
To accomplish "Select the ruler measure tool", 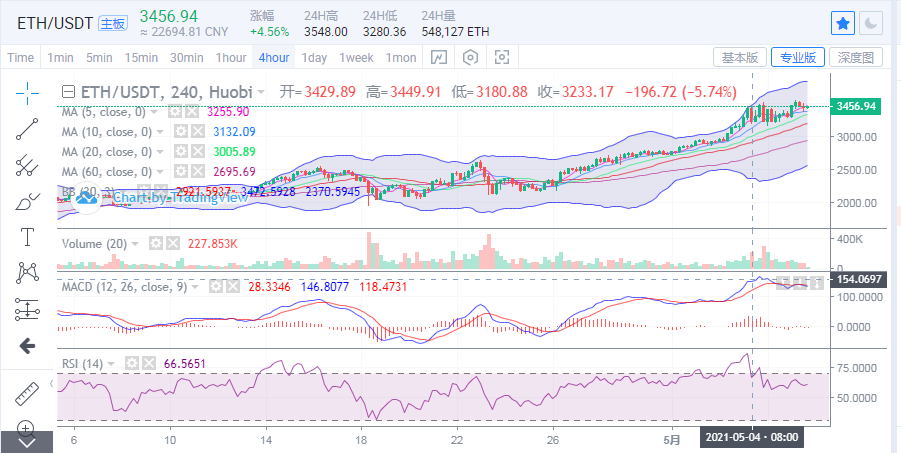I will (x=27, y=393).
